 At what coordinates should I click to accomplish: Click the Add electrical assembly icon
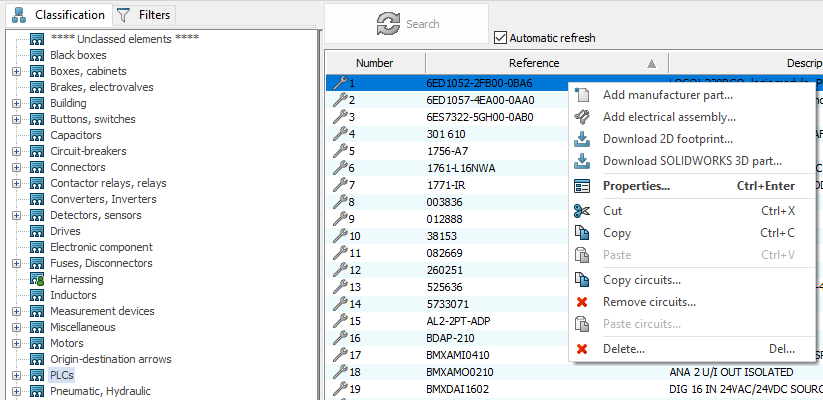click(x=582, y=117)
